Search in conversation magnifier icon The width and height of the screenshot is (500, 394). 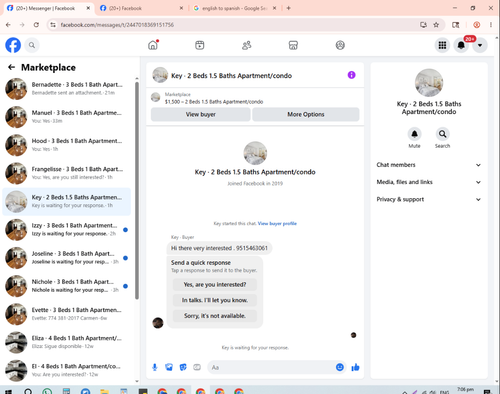(442, 134)
